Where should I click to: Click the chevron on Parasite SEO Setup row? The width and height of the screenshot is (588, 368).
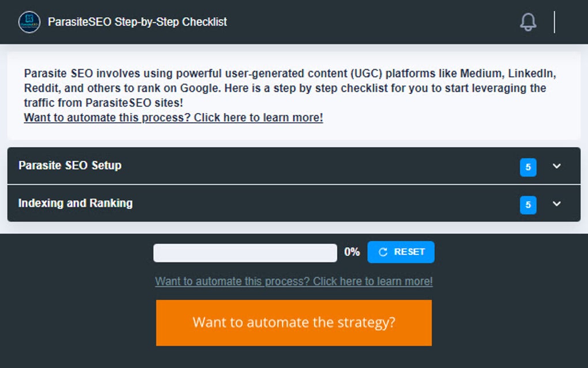[x=556, y=166]
